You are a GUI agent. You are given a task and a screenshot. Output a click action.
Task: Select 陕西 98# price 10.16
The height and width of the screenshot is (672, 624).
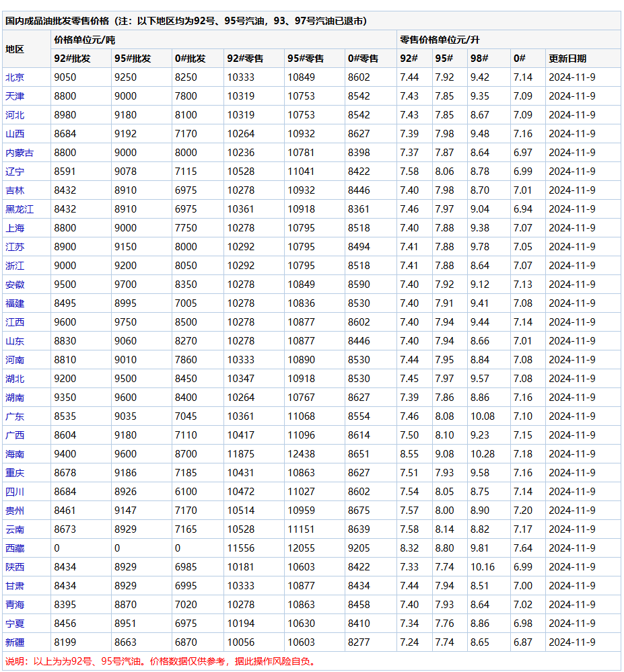pos(483,568)
